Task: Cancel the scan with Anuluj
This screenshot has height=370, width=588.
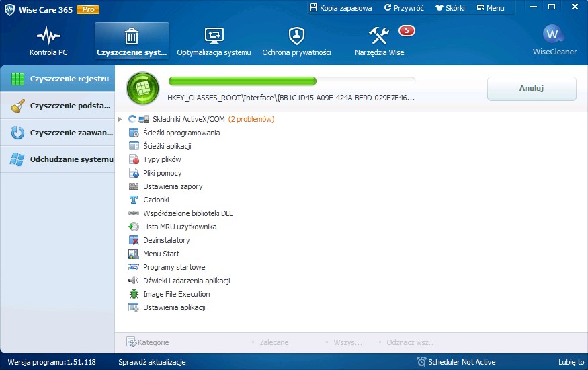Action: pyautogui.click(x=532, y=88)
